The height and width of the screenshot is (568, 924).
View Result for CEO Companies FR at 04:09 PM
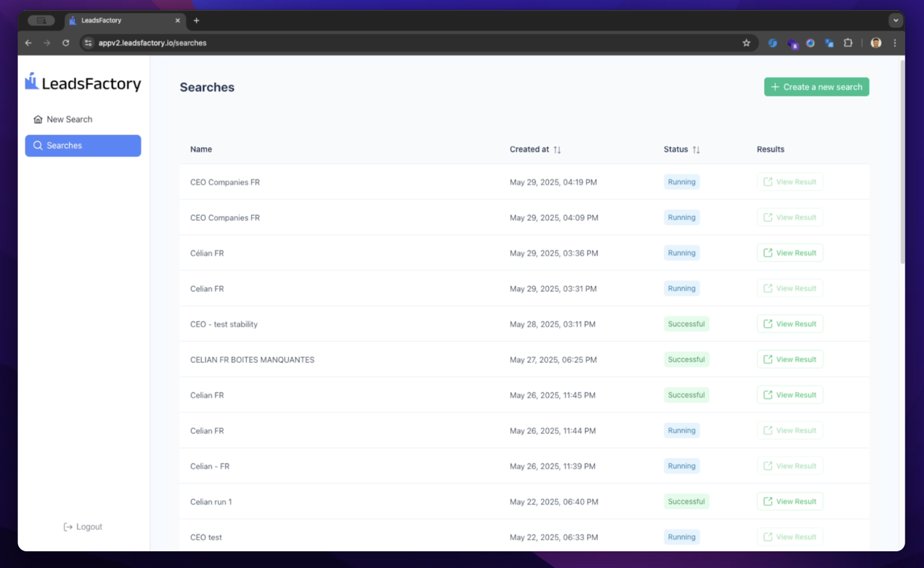(790, 217)
